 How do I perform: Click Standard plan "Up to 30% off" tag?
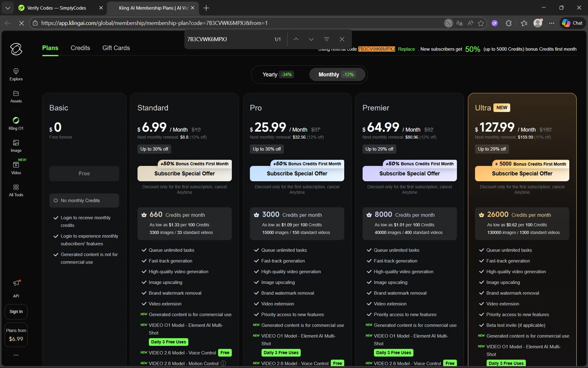point(154,149)
